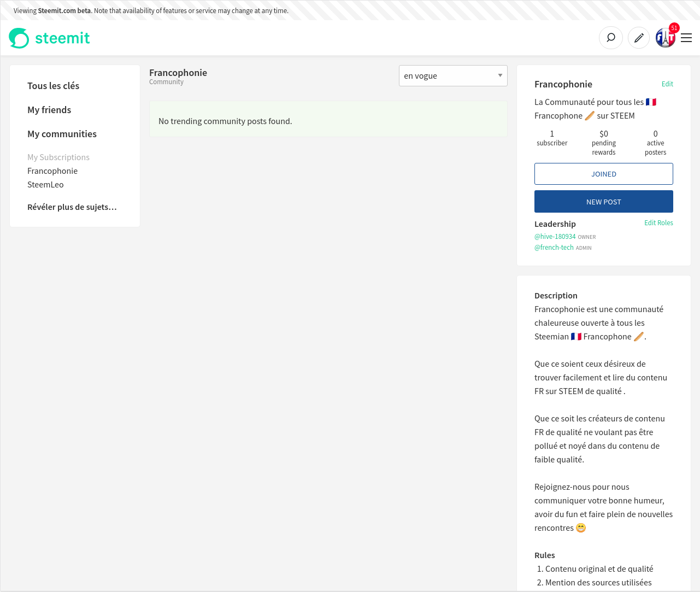Open the search magnifier icon
Viewport: 700px width, 592px height.
point(611,38)
